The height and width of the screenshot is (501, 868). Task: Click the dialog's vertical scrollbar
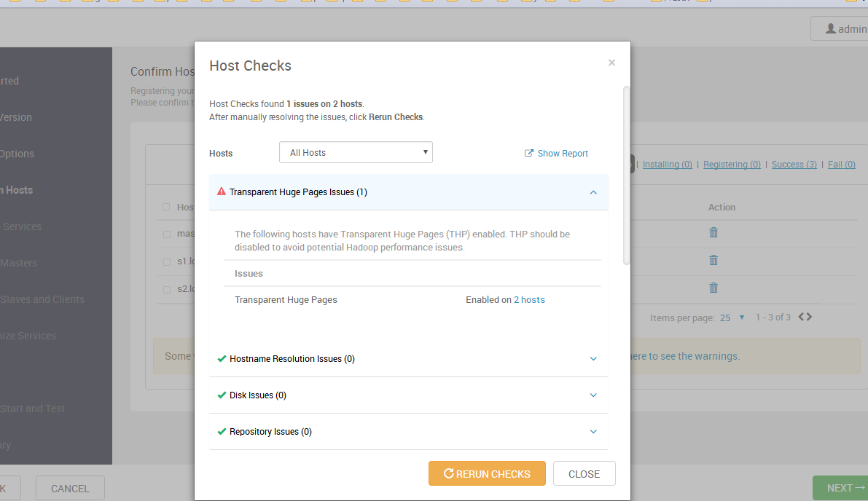[x=627, y=175]
